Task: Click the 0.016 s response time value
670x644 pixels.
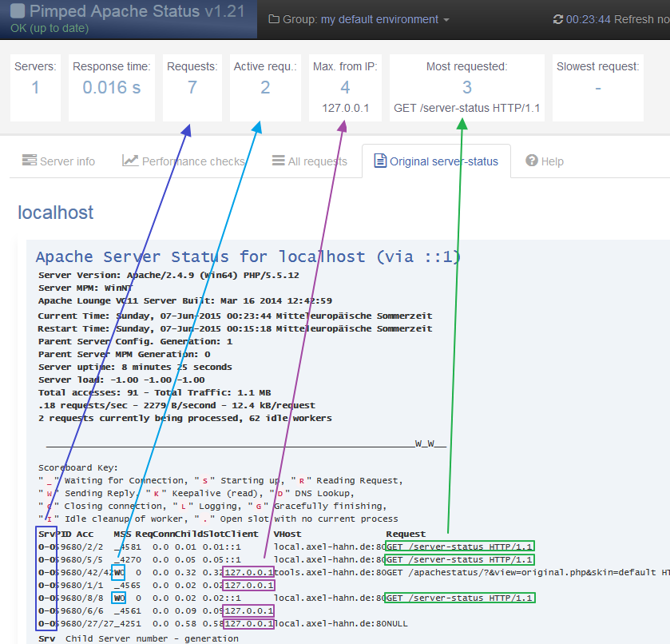Action: click(112, 88)
